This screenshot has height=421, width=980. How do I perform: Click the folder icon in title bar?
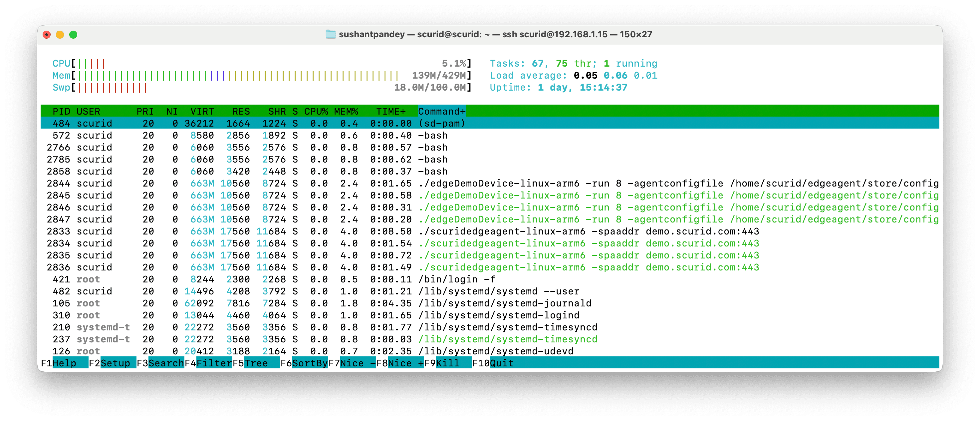pos(330,35)
